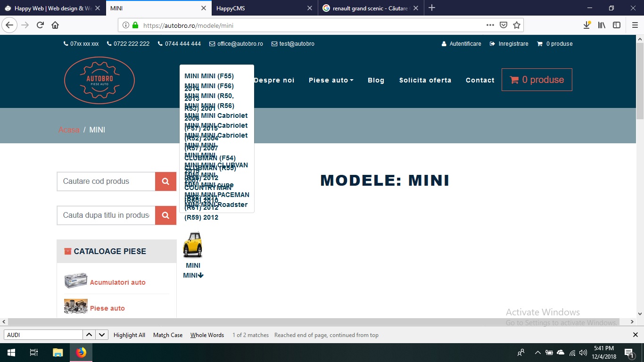Click Firefox taskbar icon
644x362 pixels.
(81, 353)
